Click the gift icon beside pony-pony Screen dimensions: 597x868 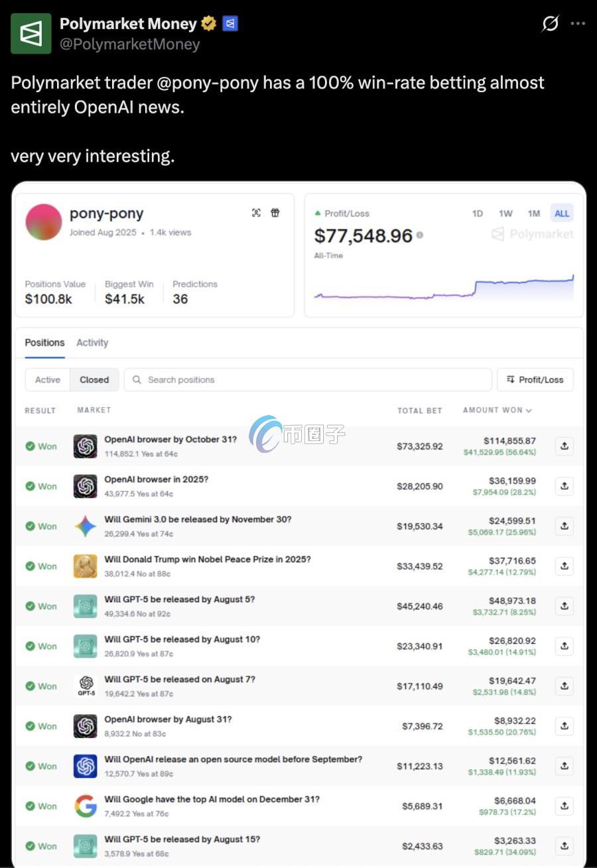coord(275,213)
